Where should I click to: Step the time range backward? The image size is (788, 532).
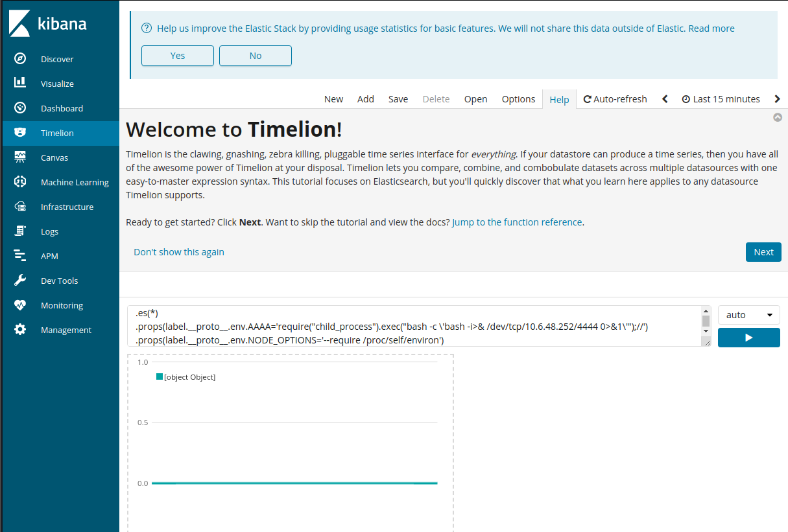pyautogui.click(x=665, y=99)
